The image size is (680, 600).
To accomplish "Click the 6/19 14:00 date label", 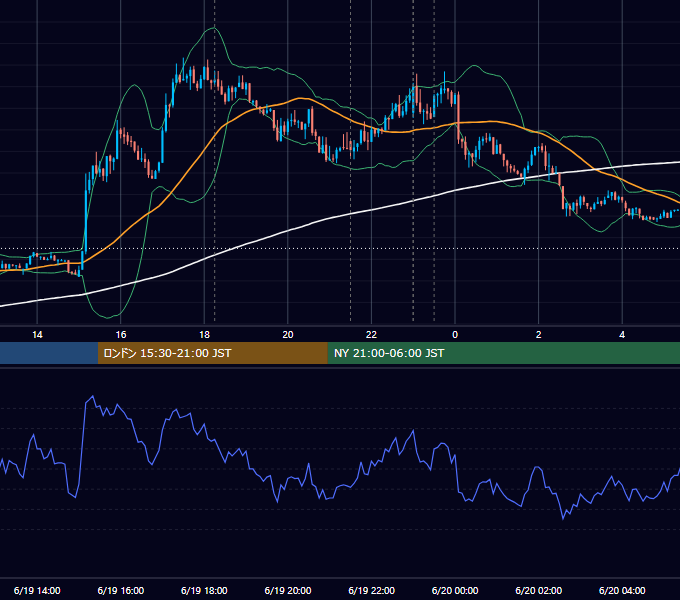I will [x=37, y=590].
